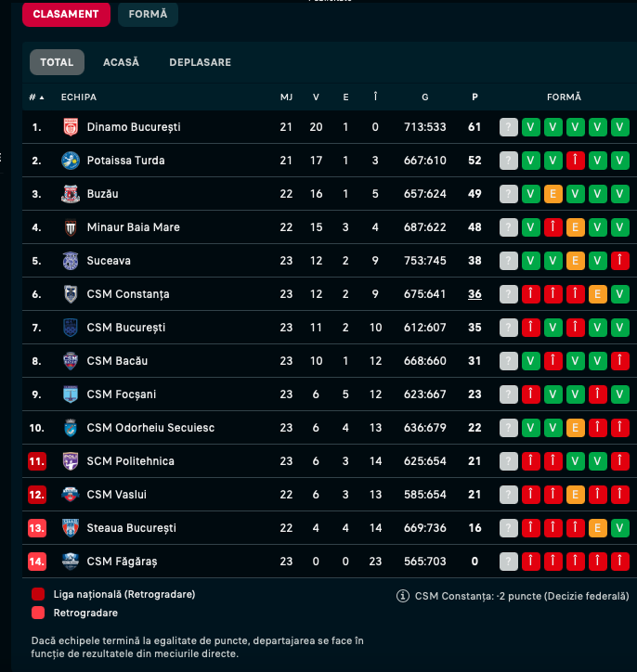637x672 pixels.
Task: Sort standings by P points column
Action: tap(474, 97)
